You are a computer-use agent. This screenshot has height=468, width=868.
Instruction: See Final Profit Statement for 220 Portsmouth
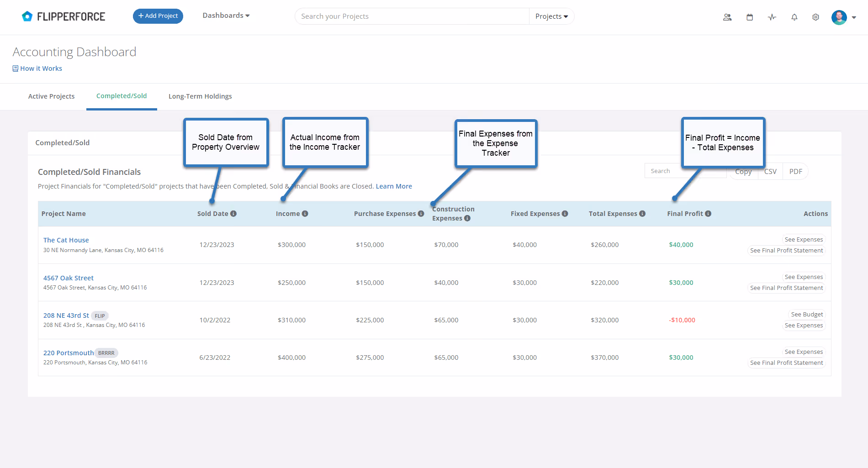coord(786,363)
